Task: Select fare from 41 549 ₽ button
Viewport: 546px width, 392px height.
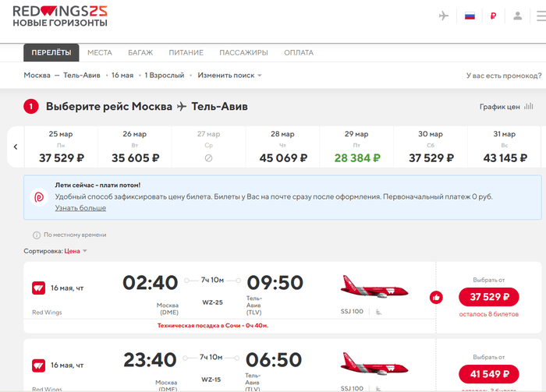Action: (489, 374)
